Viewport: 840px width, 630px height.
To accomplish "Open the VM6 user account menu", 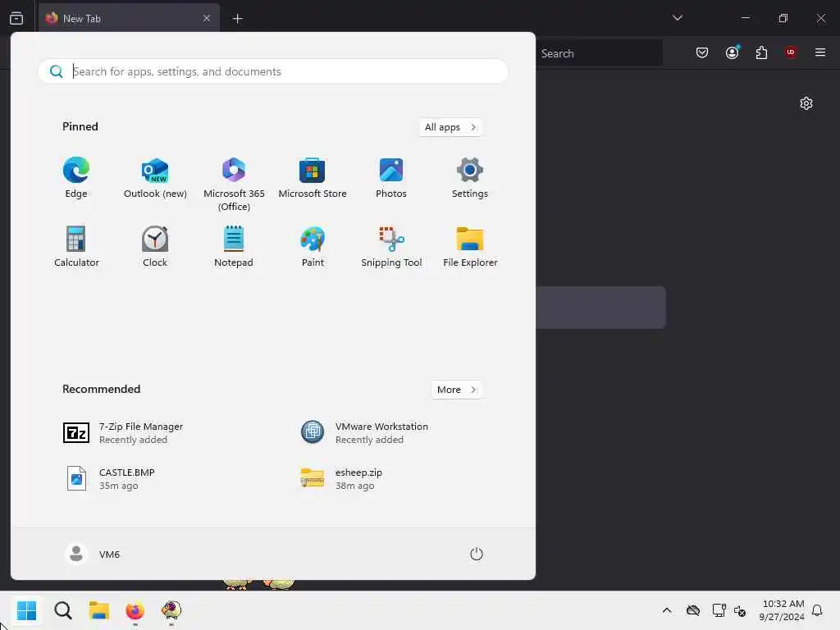I will 92,554.
